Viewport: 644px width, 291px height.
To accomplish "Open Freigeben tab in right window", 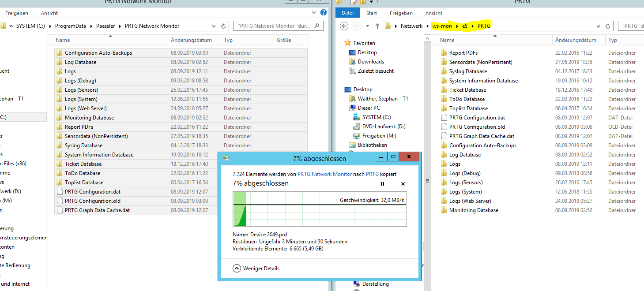I will pos(401,13).
